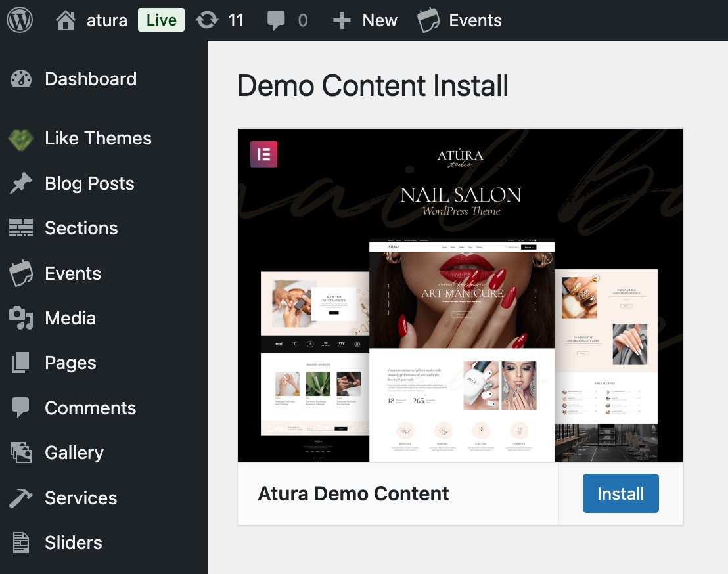
Task: Click the sidebar Comments bubble icon
Action: pyautogui.click(x=20, y=408)
